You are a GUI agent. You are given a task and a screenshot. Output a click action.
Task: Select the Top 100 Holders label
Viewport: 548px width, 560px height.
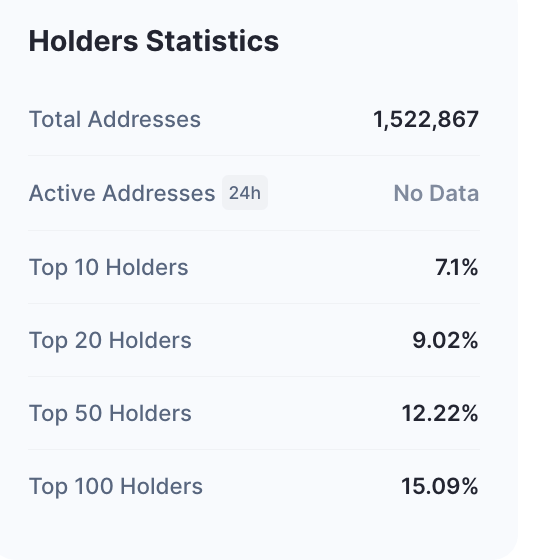pos(116,486)
